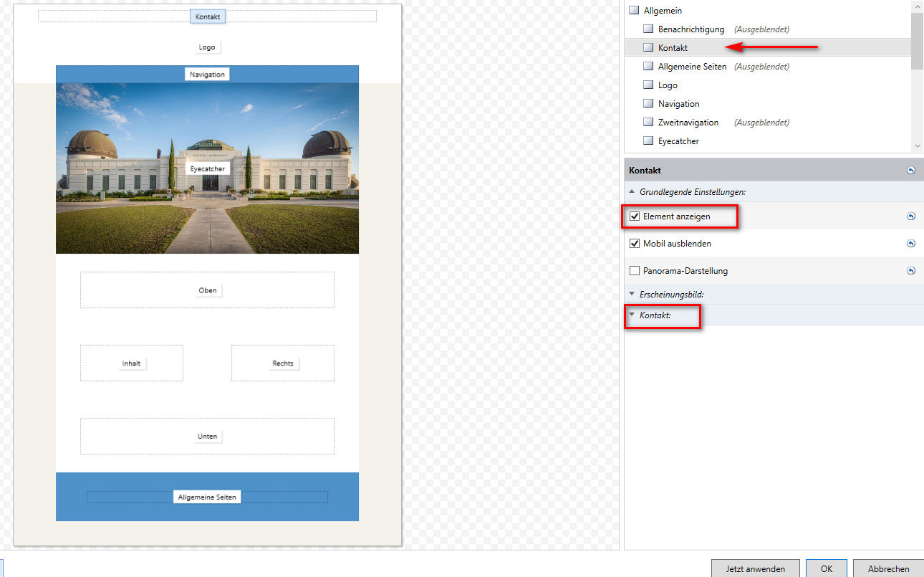Reset the Panorama-Darstellung setting

(x=911, y=271)
